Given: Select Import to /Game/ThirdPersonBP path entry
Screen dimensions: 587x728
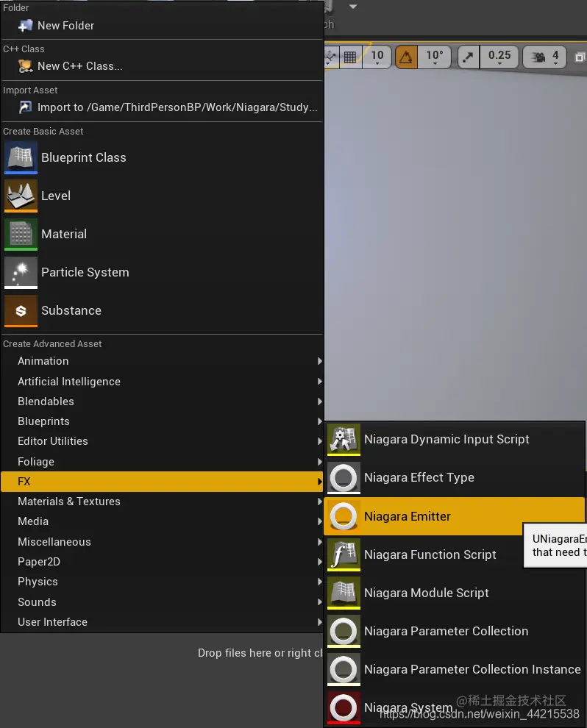Looking at the screenshot, I should pos(162,107).
